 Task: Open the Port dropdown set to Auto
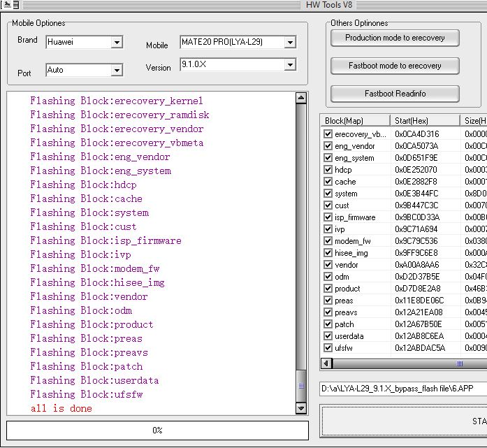[x=117, y=70]
